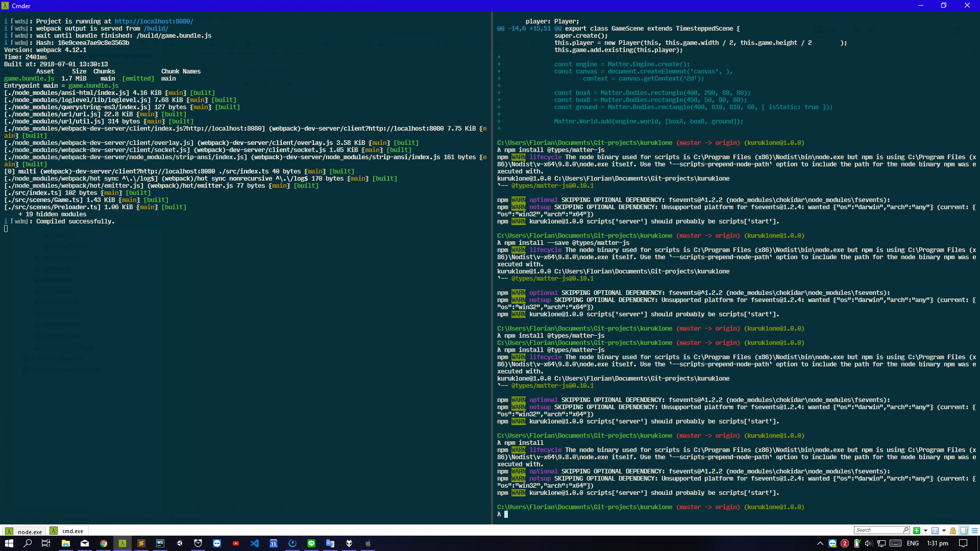Viewport: 980px width, 551px height.
Task: Open Google Chrome from the taskbar
Action: pos(104,543)
